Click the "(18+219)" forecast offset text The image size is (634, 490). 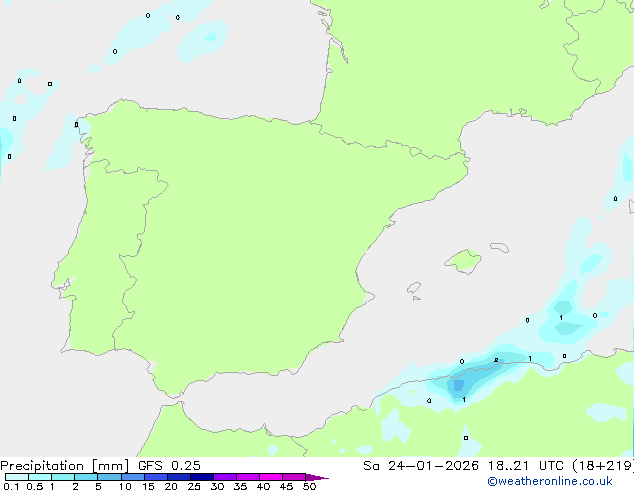603,466
